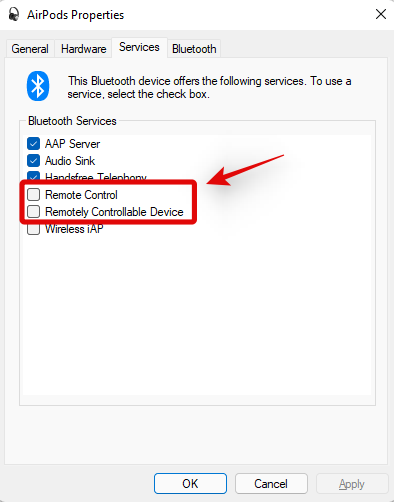This screenshot has height=502, width=394.
Task: Click empty area of services list
Action: pyautogui.click(x=197, y=313)
